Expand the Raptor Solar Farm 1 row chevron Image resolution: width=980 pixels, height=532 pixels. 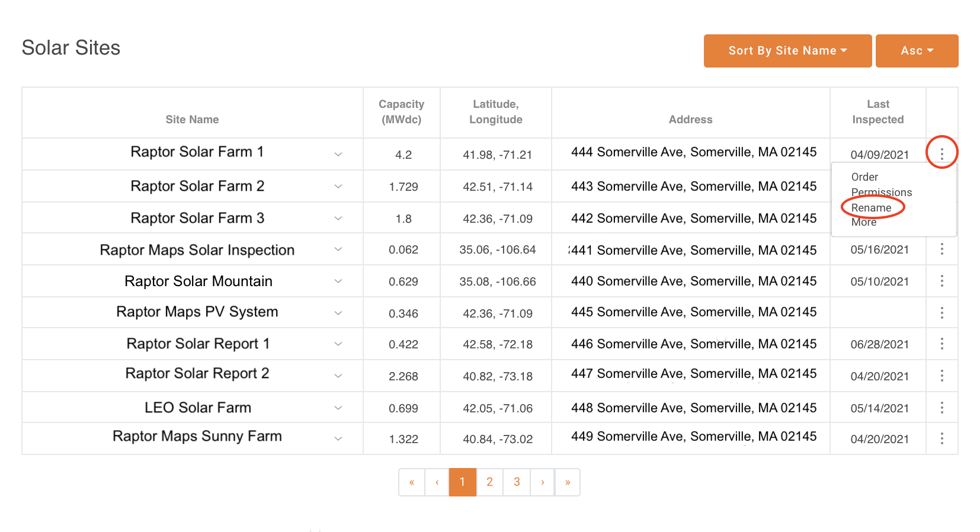tap(338, 155)
